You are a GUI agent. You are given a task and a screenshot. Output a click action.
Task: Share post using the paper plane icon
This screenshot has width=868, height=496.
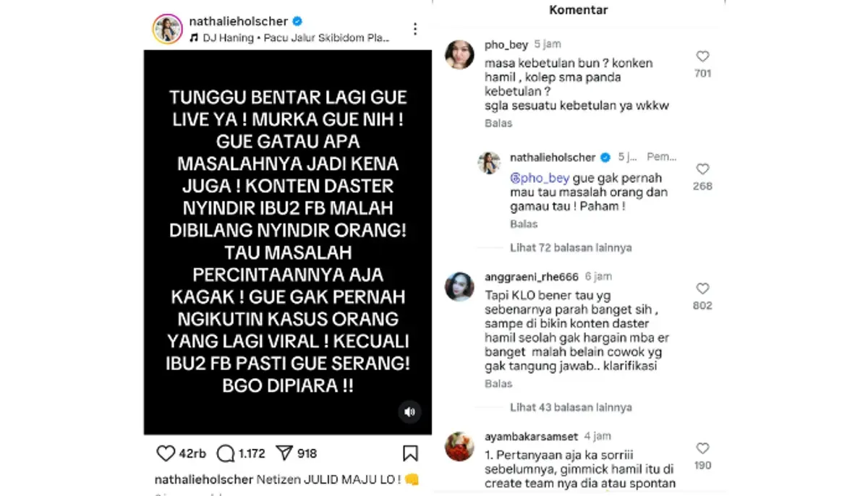pyautogui.click(x=284, y=453)
